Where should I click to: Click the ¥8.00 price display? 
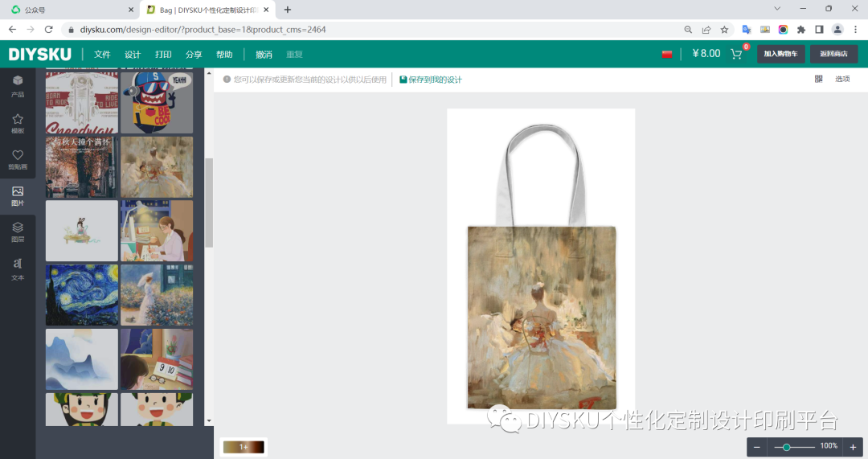tap(706, 54)
